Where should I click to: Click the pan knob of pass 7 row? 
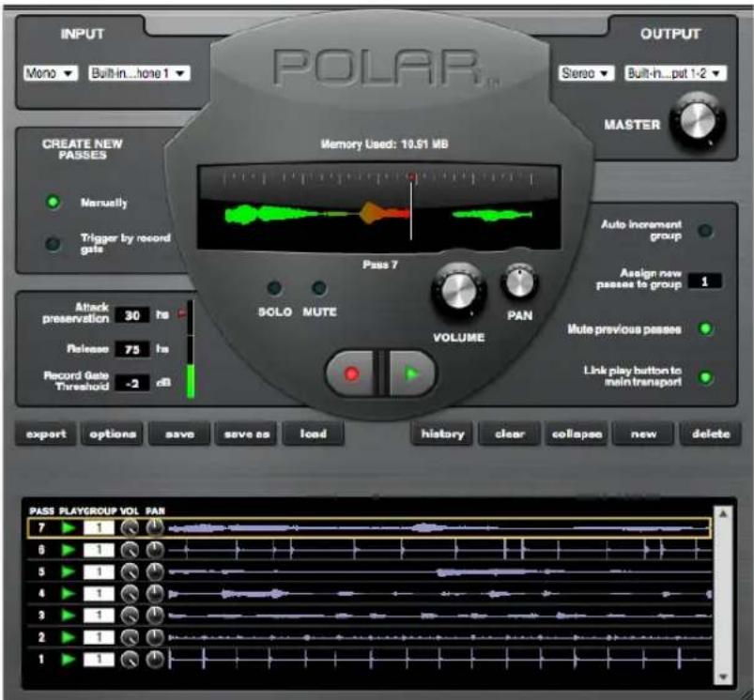tap(155, 528)
